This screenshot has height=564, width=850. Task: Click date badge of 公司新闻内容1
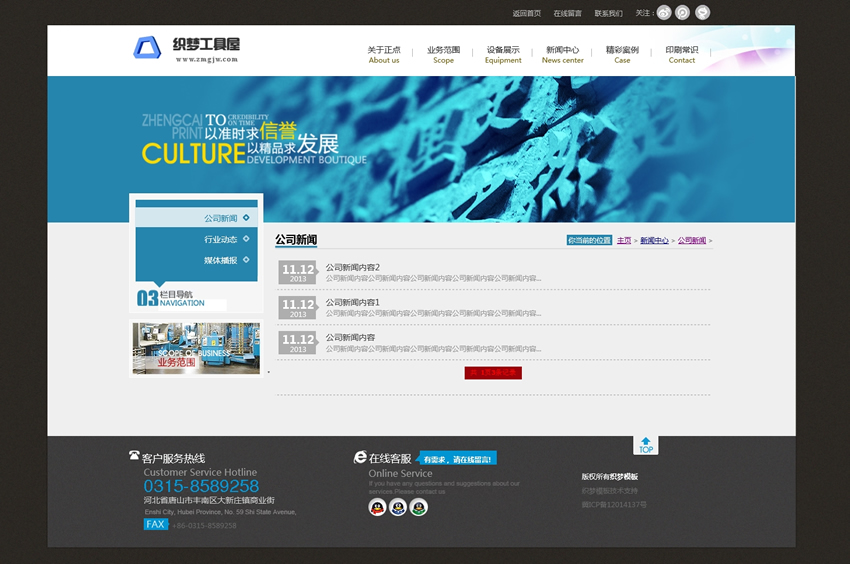click(298, 307)
